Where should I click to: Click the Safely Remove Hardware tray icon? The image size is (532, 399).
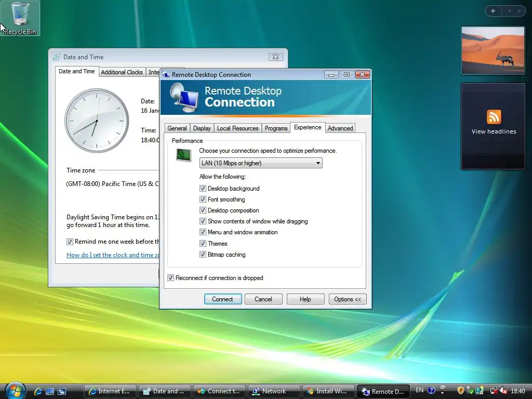click(x=470, y=391)
